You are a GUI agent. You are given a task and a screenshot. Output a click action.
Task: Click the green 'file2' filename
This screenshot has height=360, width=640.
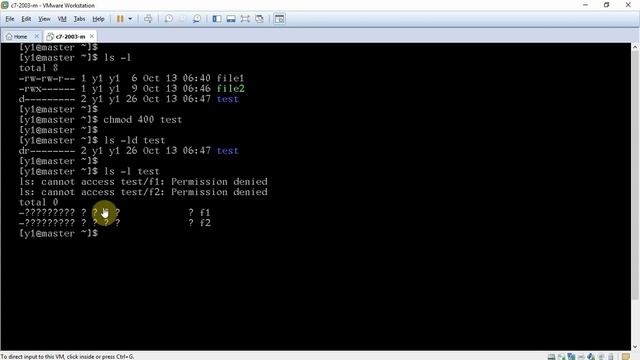[x=231, y=89]
